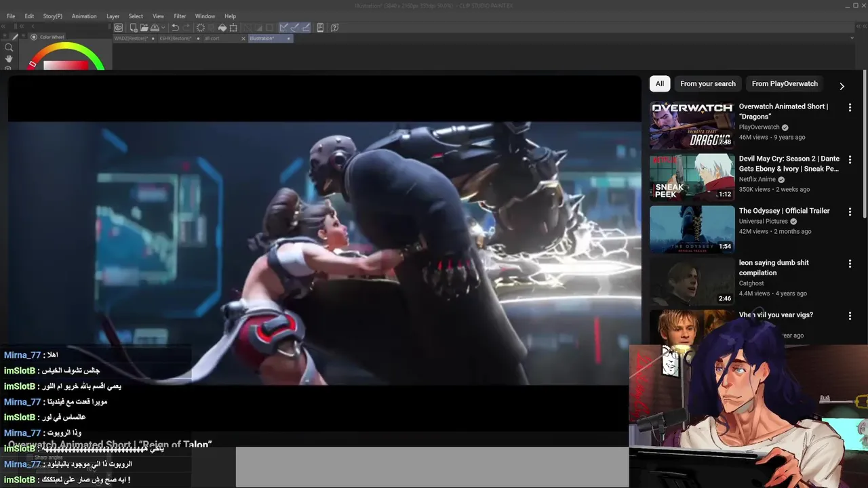The height and width of the screenshot is (488, 868).
Task: Show more filter chips with right chevron
Action: 842,86
